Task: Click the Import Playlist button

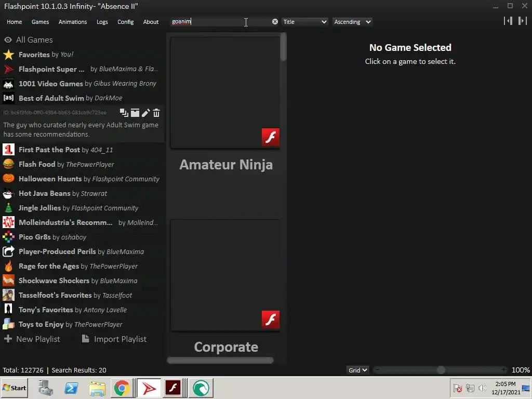Action: click(x=114, y=339)
